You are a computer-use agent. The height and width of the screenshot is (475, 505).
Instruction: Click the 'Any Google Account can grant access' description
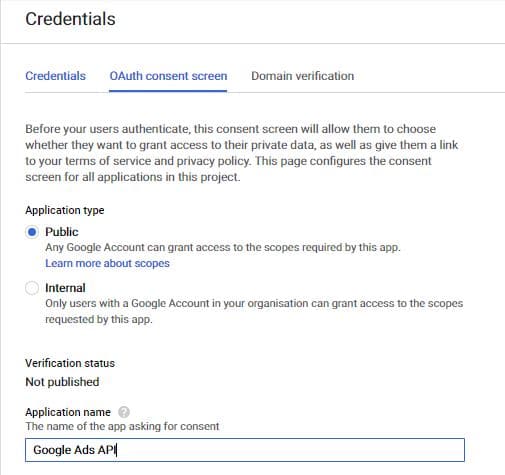pyautogui.click(x=223, y=247)
